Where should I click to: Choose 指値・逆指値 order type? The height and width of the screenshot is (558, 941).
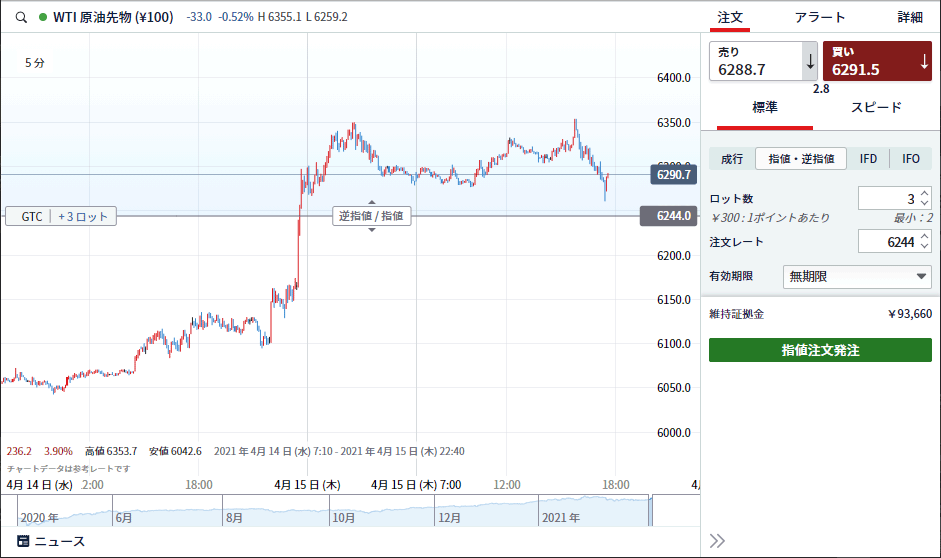[801, 159]
